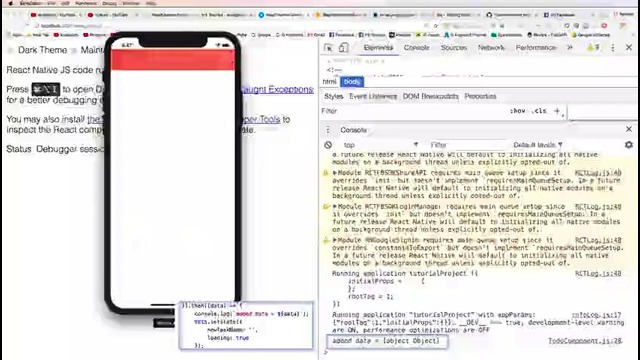Toggle the :hov element state panel
Screen dimensions: 640x360
click(517, 111)
